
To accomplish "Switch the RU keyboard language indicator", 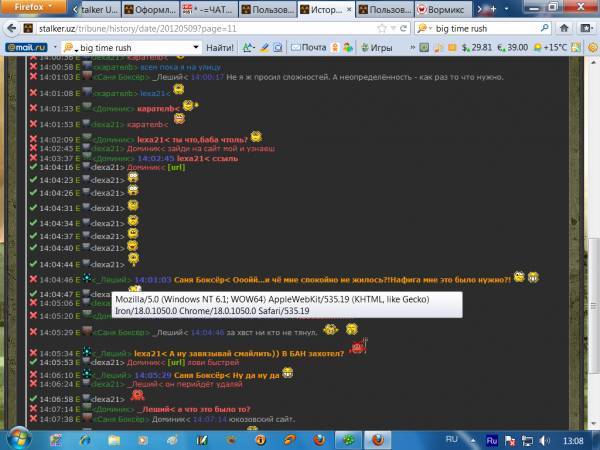I will click(x=450, y=437).
